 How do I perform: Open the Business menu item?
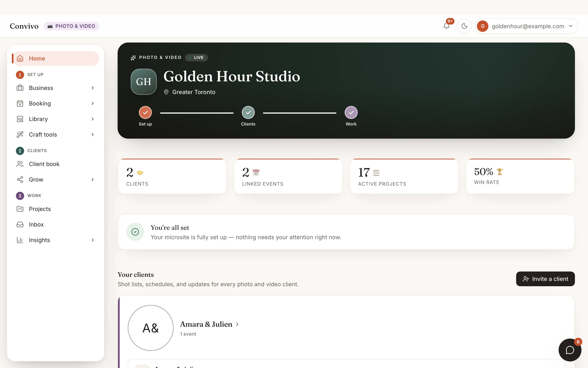56,88
